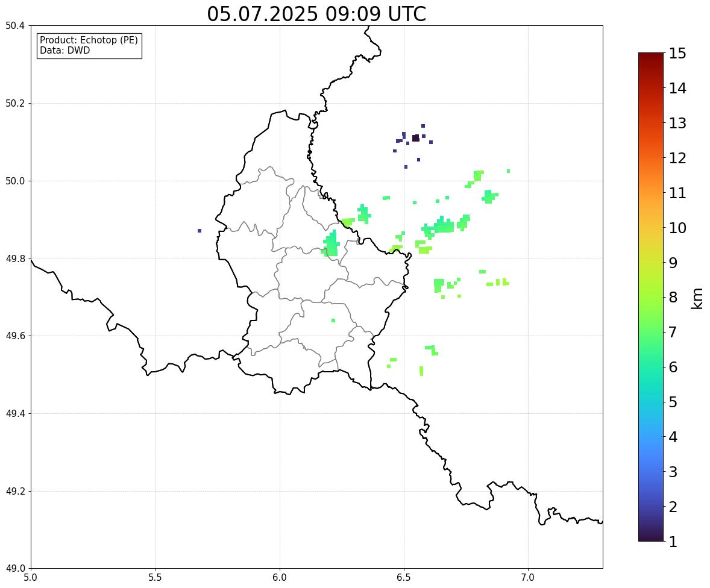Pick the 7 km colorbar tick label
The width and height of the screenshot is (710, 588).
coord(673,332)
